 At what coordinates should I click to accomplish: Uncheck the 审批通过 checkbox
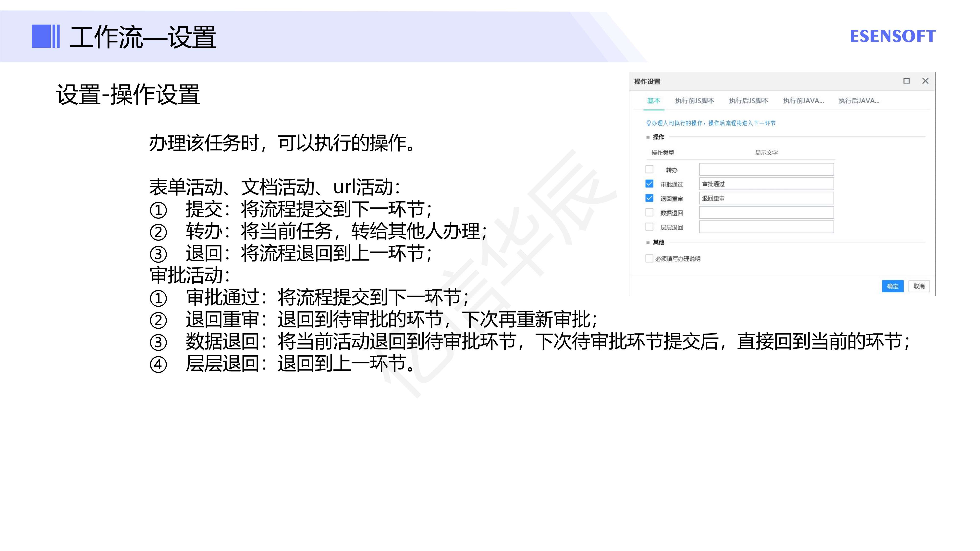pyautogui.click(x=649, y=184)
